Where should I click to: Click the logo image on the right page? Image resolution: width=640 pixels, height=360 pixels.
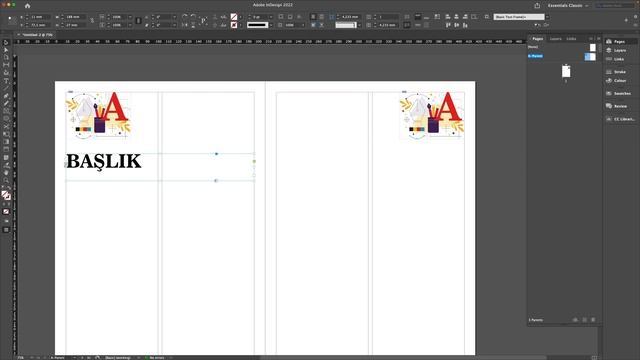coord(432,116)
